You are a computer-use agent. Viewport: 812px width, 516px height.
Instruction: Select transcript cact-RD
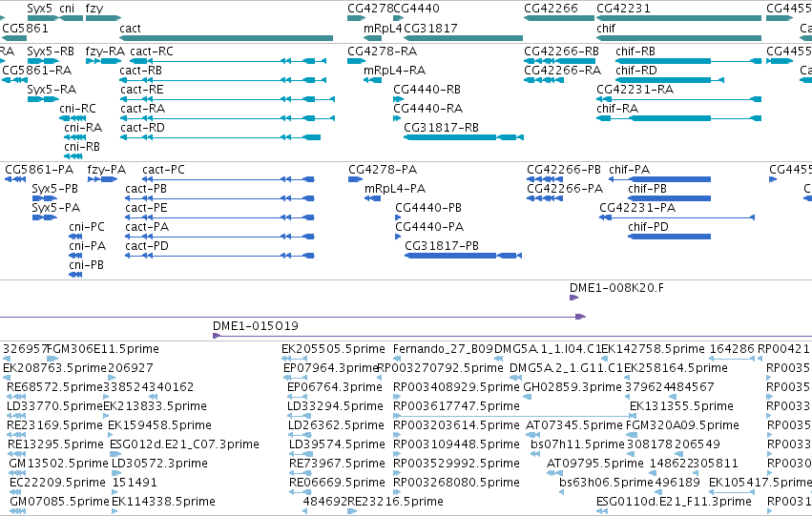(220, 137)
